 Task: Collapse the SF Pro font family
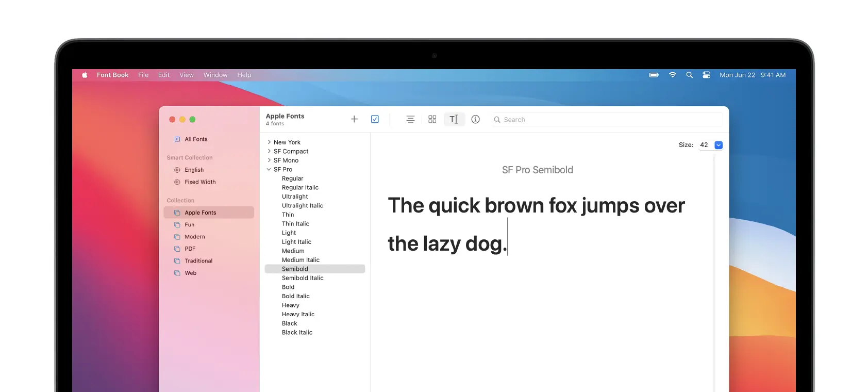[269, 169]
